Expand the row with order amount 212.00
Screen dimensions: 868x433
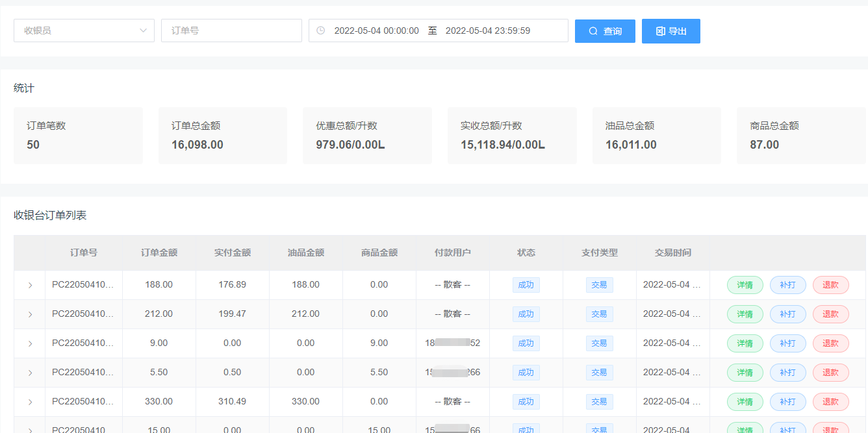coord(30,314)
